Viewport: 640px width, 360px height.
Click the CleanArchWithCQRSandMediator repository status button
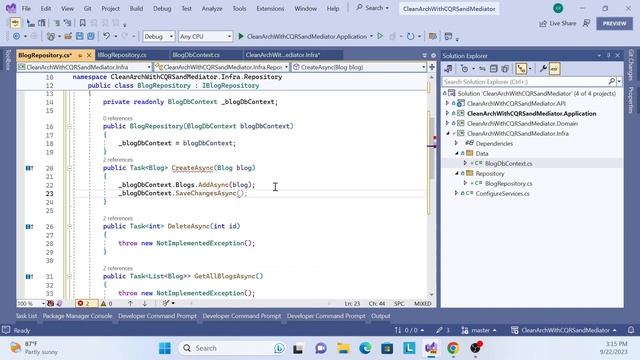563,330
